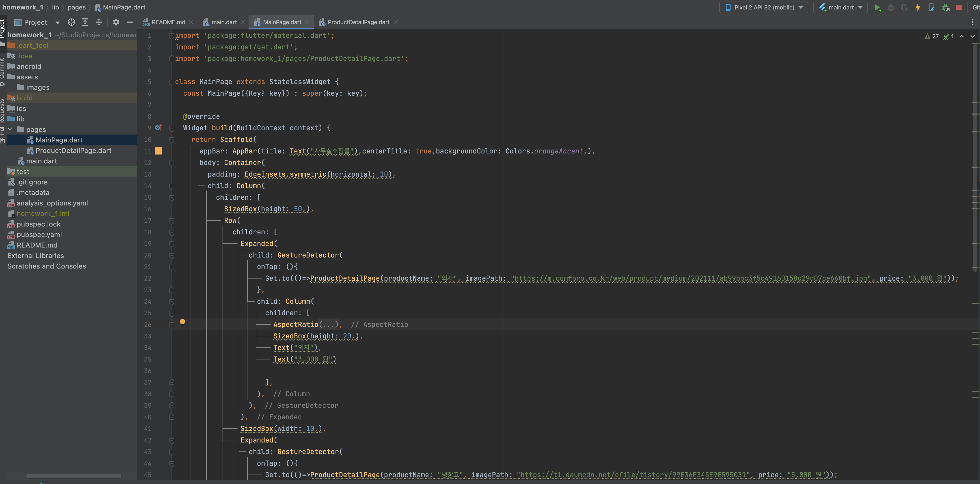Viewport: 980px width, 484px height.
Task: Switch to the ProductDetailPage.dart tab
Action: point(358,22)
